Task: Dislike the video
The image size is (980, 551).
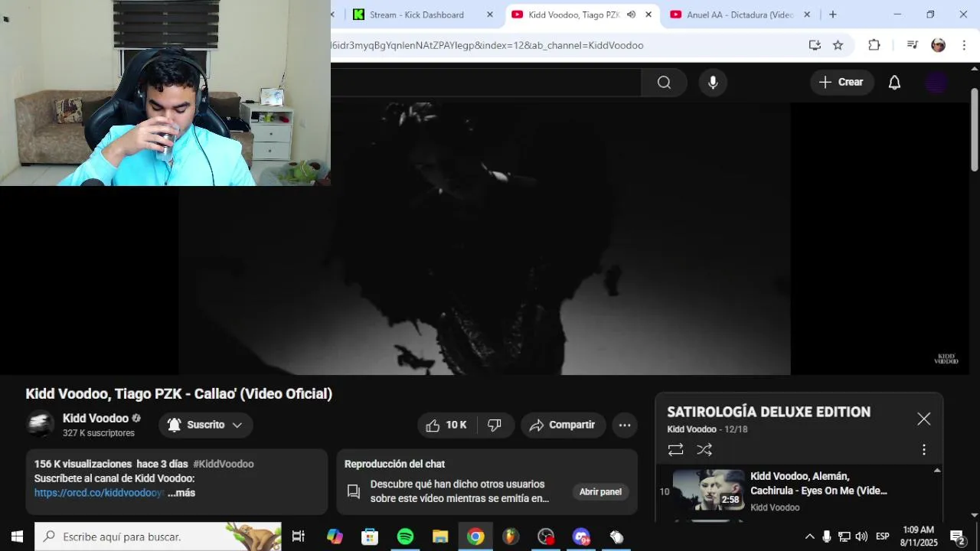Action: (495, 425)
